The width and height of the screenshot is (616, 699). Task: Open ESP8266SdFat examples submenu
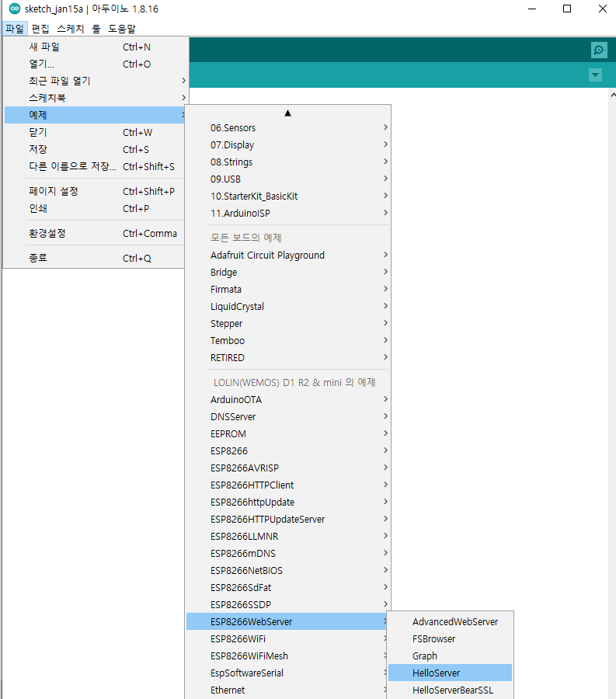coord(288,588)
